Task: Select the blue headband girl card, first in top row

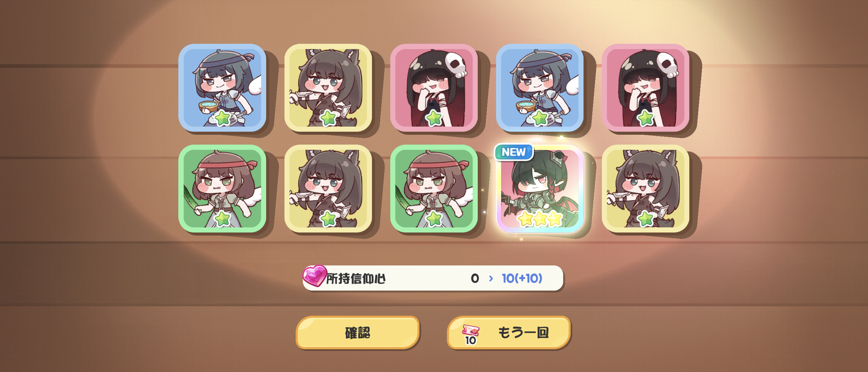Action: pos(222,88)
